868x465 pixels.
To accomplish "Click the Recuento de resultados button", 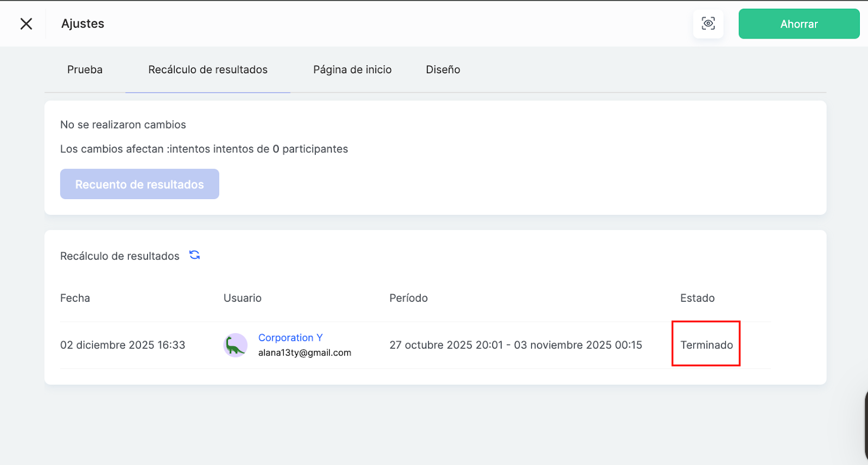I will coord(139,184).
